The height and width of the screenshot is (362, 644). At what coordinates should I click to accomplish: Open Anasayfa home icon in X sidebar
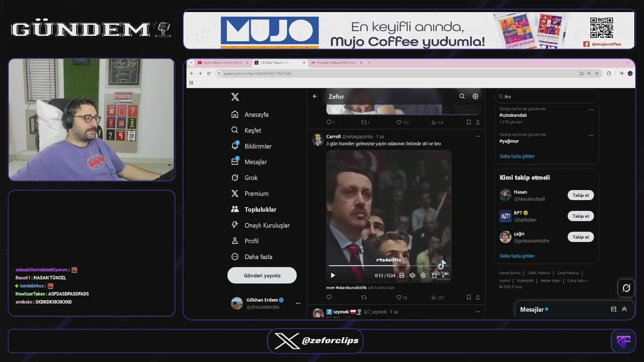(235, 115)
